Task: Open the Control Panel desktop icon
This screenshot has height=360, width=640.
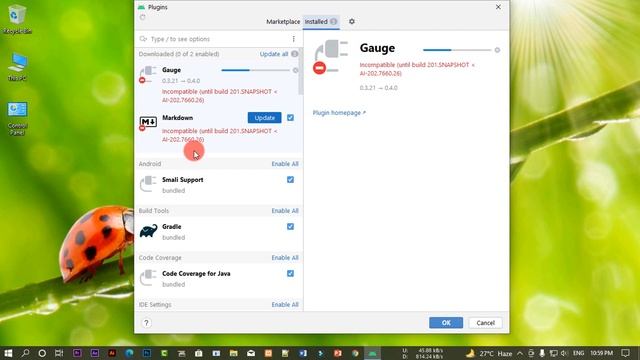Action: pos(17,118)
